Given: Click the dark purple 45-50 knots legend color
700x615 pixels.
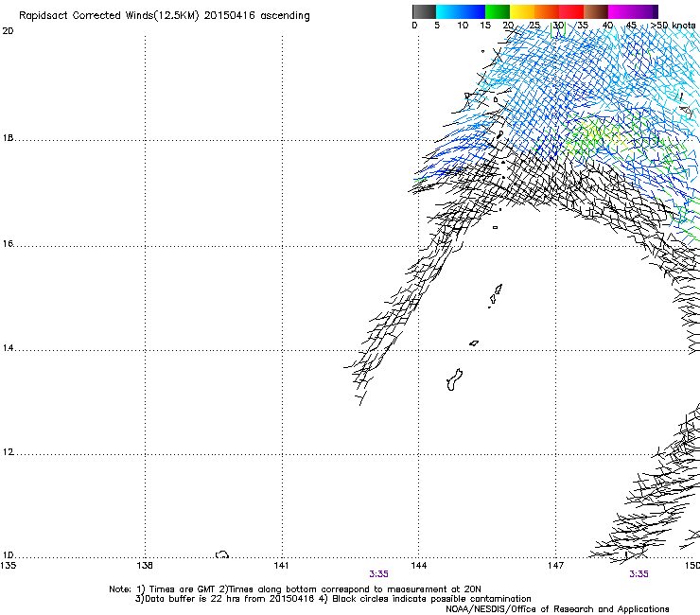Looking at the screenshot, I should tap(645, 11).
